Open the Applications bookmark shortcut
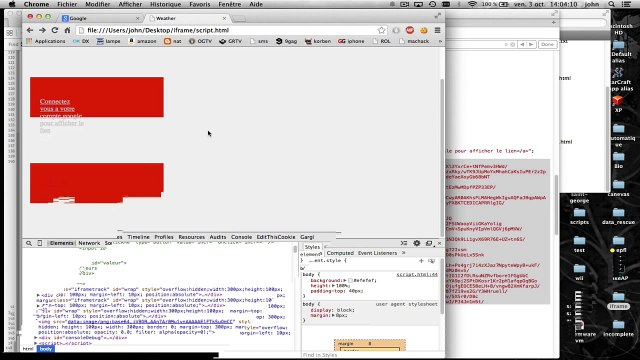This screenshot has width=640, height=360. (46, 41)
